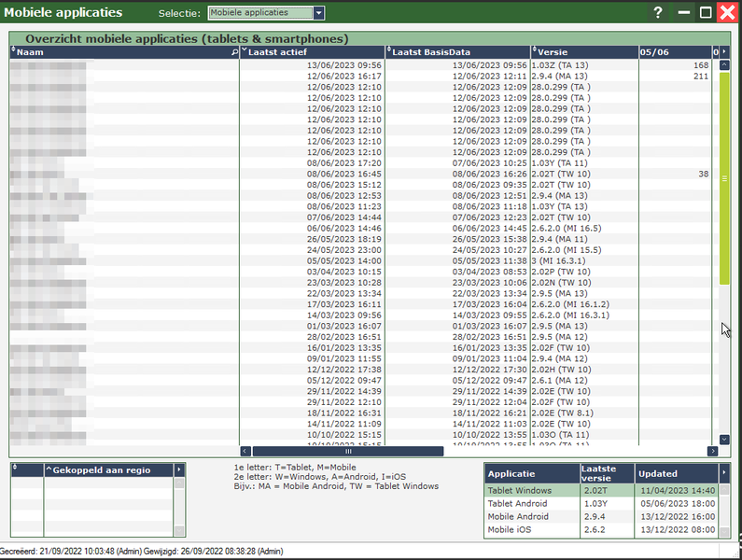The width and height of the screenshot is (742, 560).
Task: Click the green vertical scrollbar thumb
Action: (724, 177)
